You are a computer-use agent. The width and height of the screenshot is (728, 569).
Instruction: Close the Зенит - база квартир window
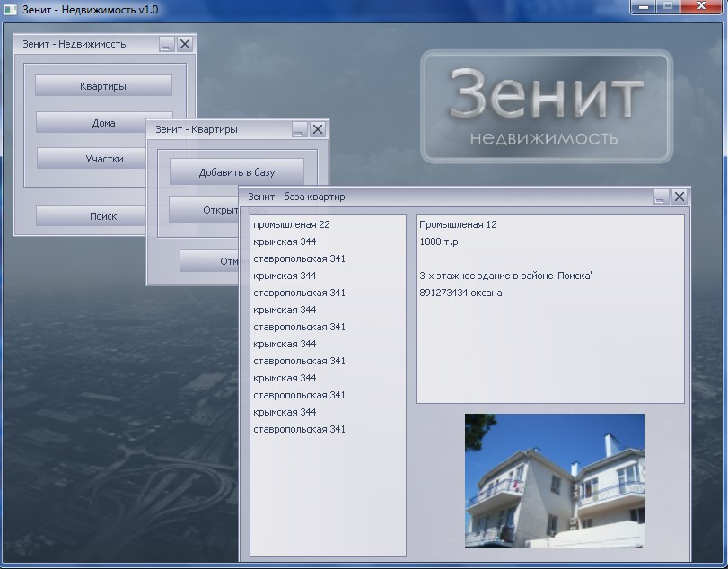[680, 197]
